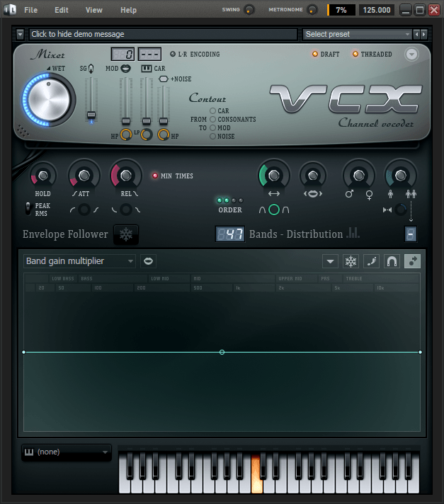The width and height of the screenshot is (444, 504).
Task: Click the noise HP filter knob
Action: click(x=164, y=134)
